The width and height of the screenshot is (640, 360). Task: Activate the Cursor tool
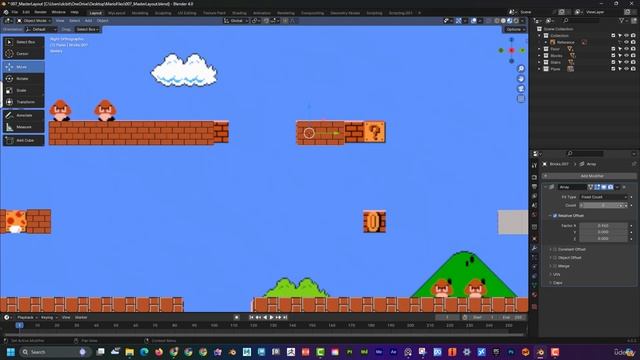pyautogui.click(x=24, y=54)
